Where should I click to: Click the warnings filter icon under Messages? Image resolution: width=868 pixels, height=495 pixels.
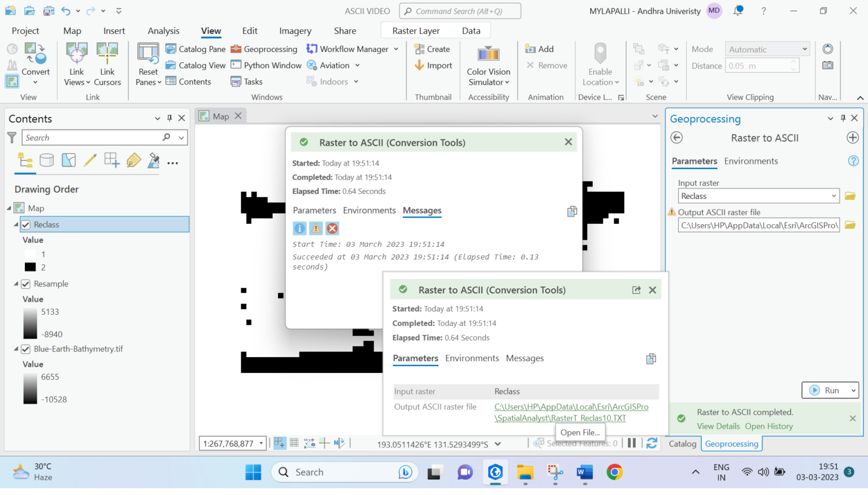(x=316, y=228)
